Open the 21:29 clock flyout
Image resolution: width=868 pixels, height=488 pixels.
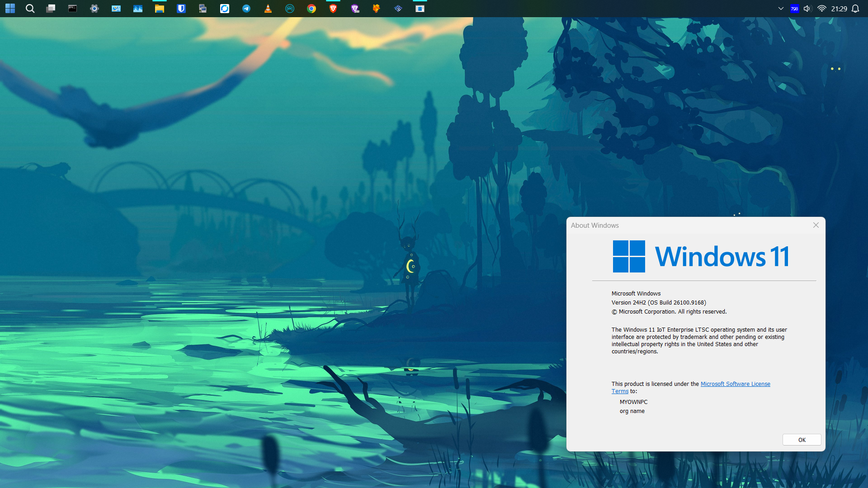tap(839, 9)
